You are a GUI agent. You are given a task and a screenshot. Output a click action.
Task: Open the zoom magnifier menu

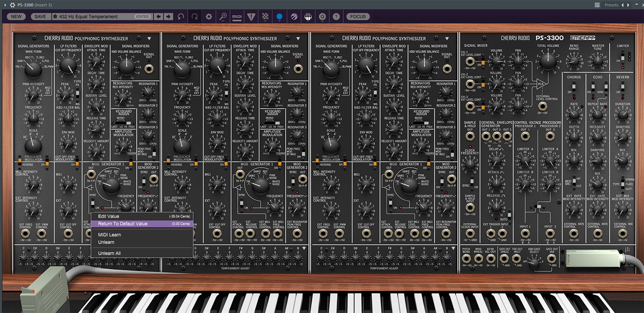pos(223,17)
